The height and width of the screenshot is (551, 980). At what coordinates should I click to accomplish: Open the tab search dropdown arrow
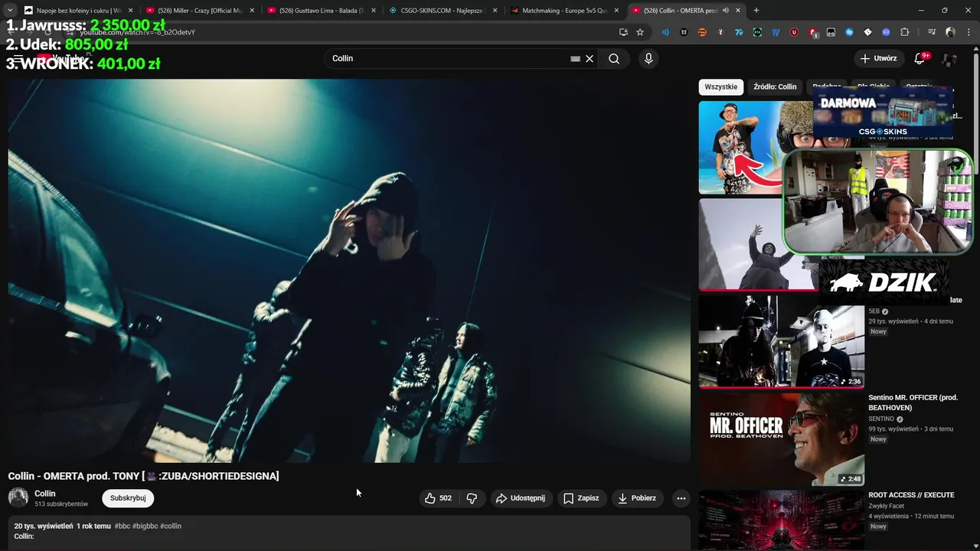9,10
